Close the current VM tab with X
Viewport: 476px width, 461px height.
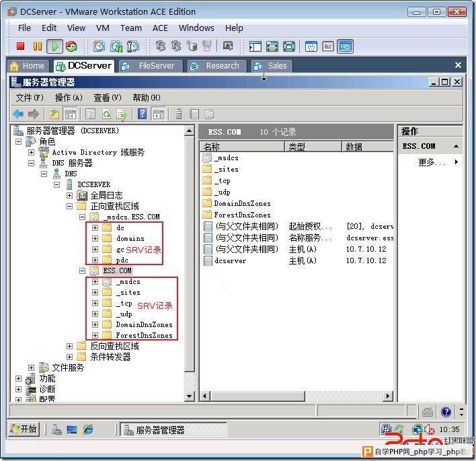point(458,65)
